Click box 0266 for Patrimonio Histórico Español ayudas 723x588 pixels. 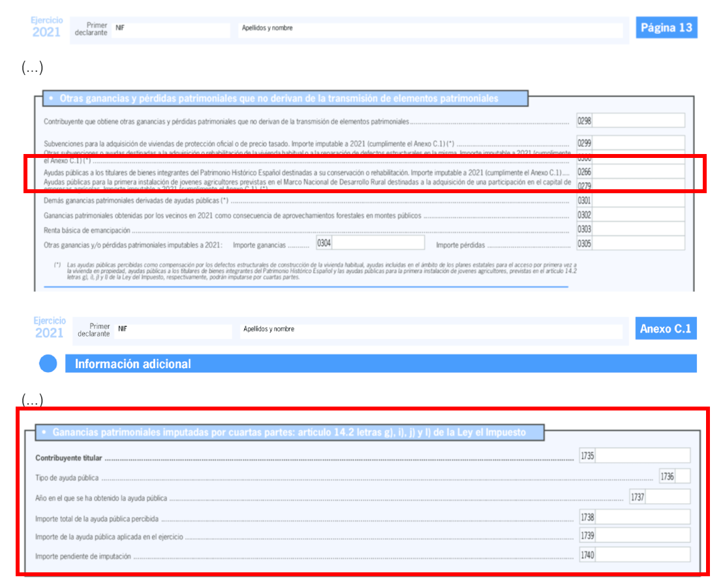[x=638, y=172]
